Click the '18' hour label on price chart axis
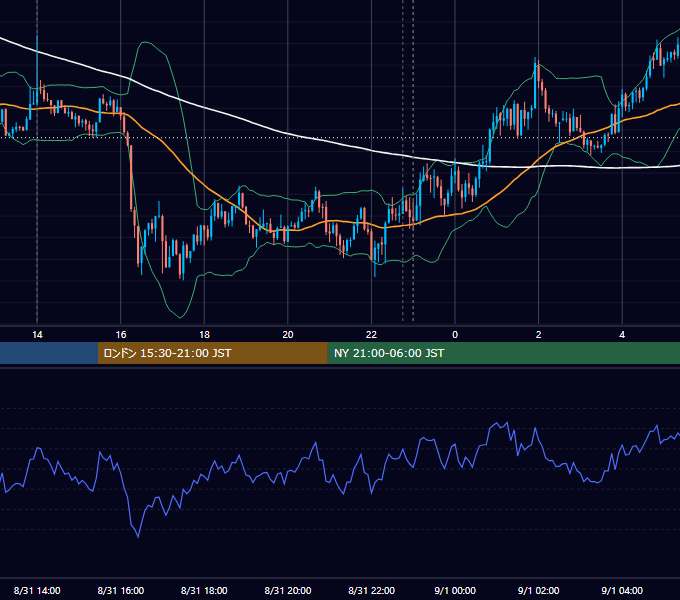This screenshot has width=680, height=600. (204, 335)
